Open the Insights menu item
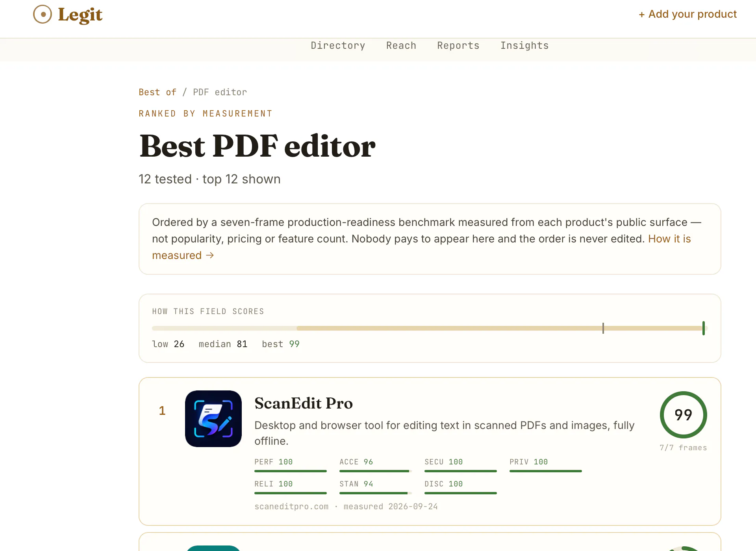This screenshot has width=756, height=551. pyautogui.click(x=524, y=46)
